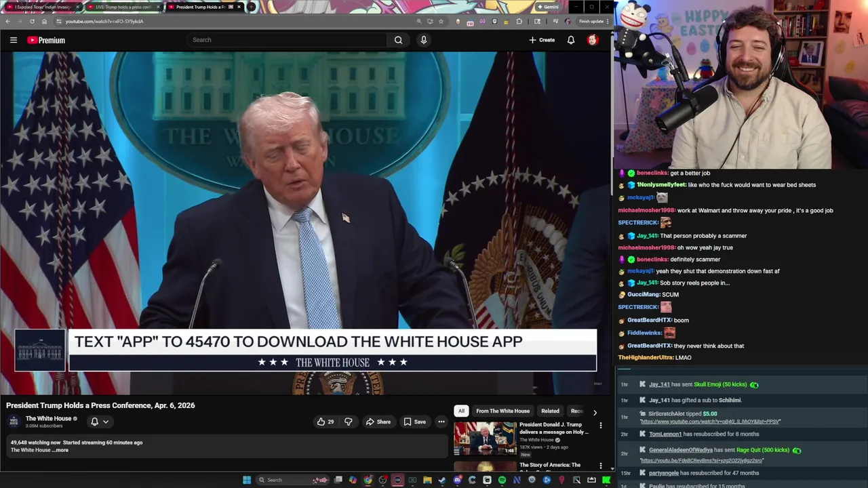The width and height of the screenshot is (868, 488).
Task: Open YouTube notifications bell in header
Action: pyautogui.click(x=571, y=40)
